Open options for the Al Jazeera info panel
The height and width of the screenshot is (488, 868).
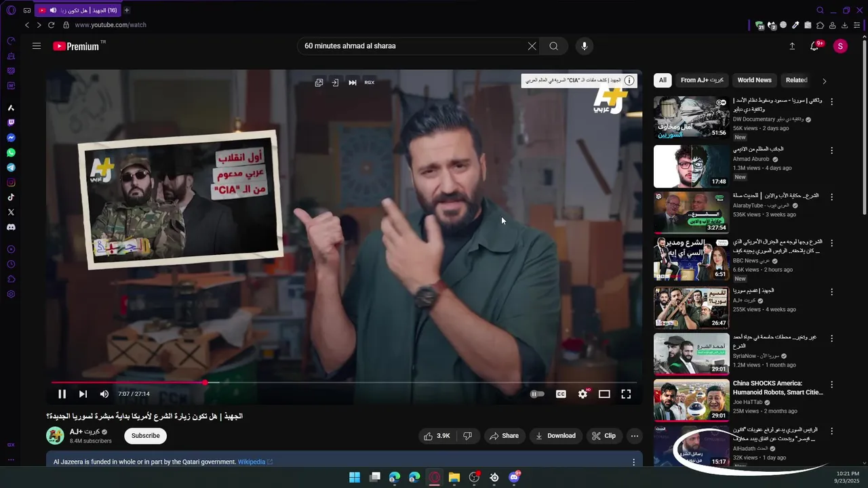tap(634, 462)
